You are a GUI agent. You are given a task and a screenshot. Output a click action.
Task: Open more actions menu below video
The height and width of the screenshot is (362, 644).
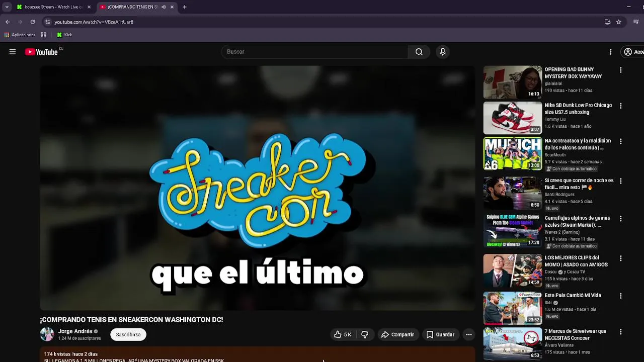469,334
